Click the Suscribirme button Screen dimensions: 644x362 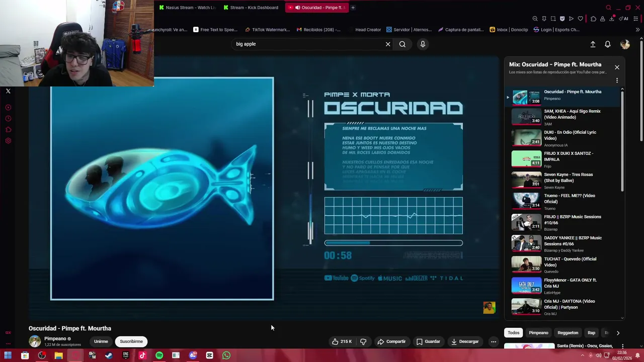(x=131, y=341)
